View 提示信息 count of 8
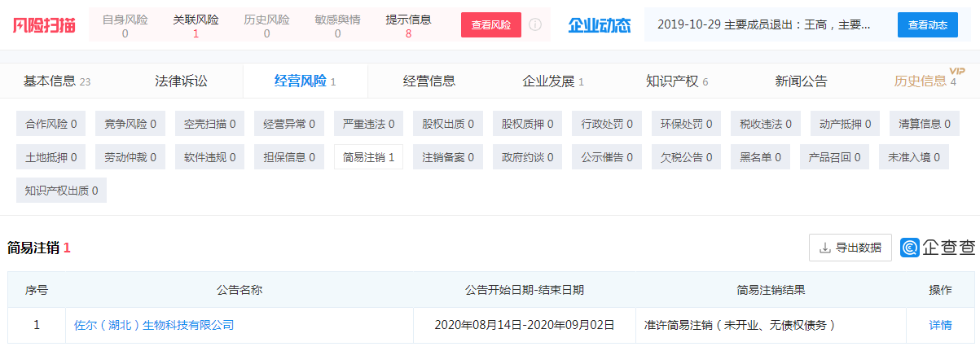Screen dimensions: 980x351 [408, 26]
